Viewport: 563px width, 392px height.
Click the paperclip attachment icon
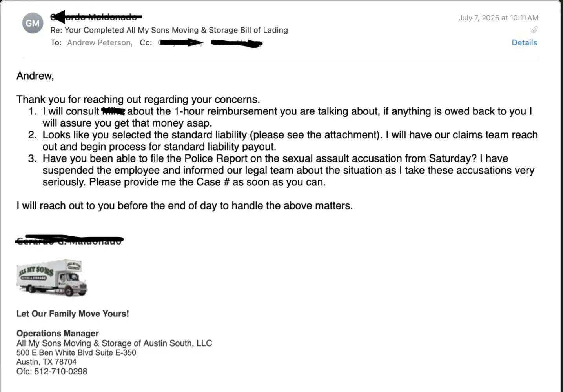(x=534, y=30)
